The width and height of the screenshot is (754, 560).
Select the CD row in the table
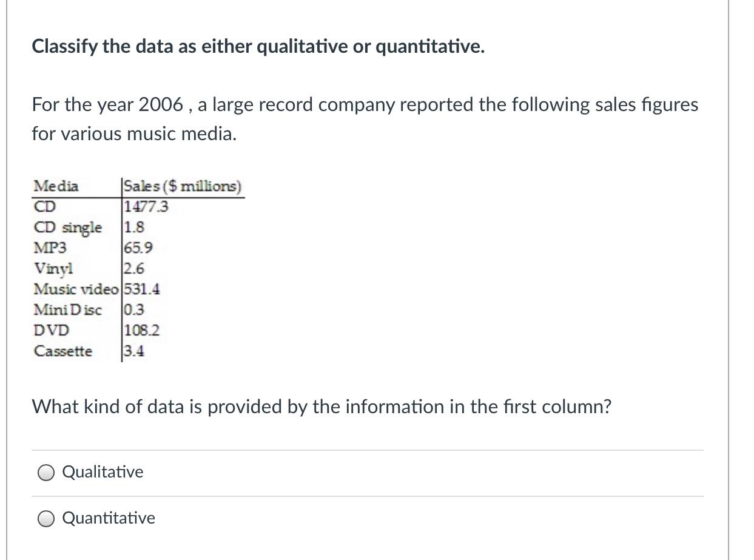click(45, 206)
